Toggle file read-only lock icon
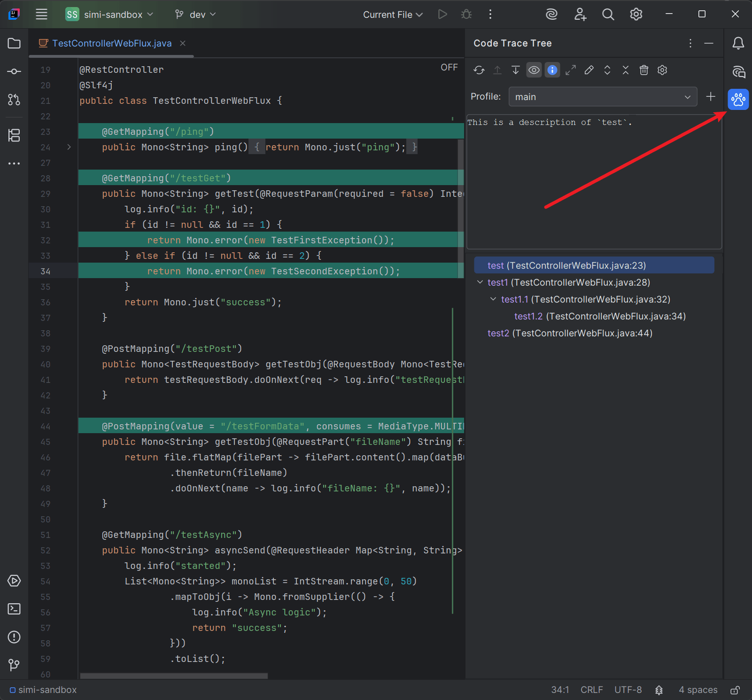The height and width of the screenshot is (700, 752). tap(736, 690)
